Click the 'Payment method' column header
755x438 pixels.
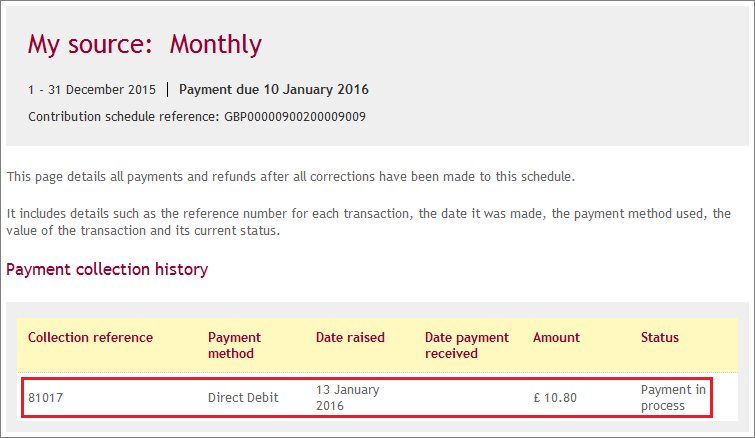coord(234,345)
